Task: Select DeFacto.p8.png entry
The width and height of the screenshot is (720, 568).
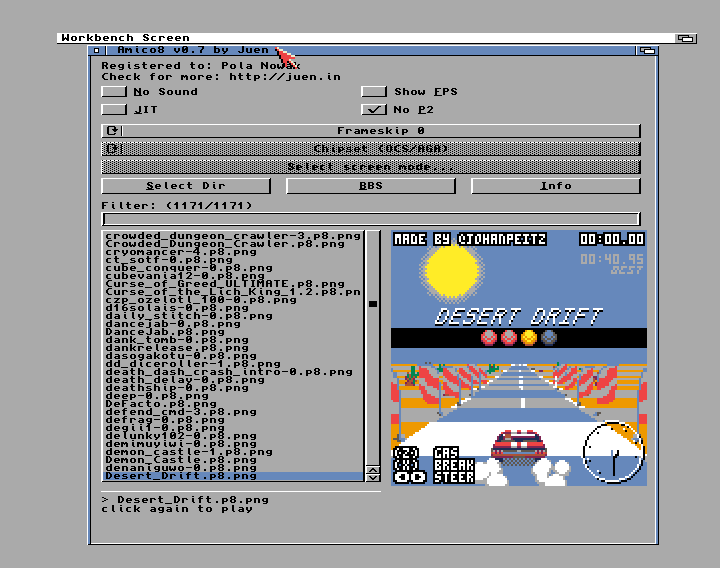Action: (x=233, y=404)
